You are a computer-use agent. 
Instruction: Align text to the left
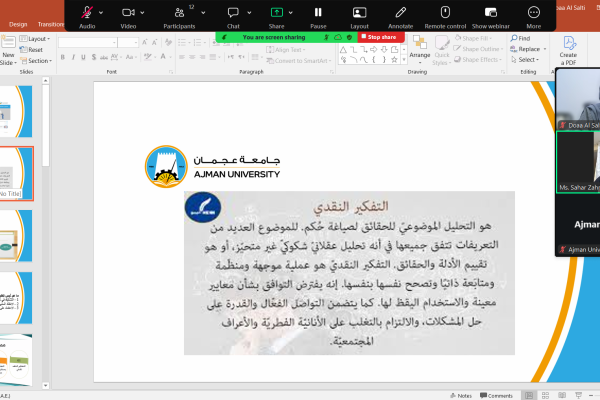(x=182, y=57)
